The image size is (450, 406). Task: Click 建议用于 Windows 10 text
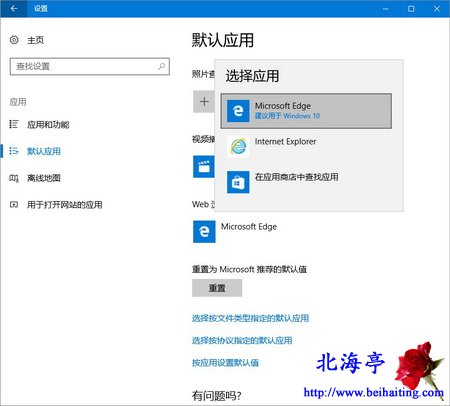pos(287,116)
